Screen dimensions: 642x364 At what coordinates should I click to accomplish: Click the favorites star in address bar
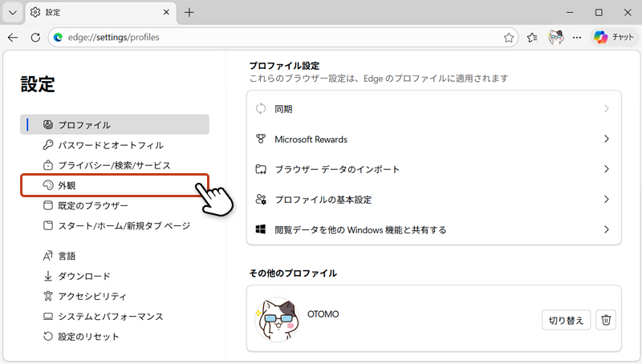[x=509, y=38]
